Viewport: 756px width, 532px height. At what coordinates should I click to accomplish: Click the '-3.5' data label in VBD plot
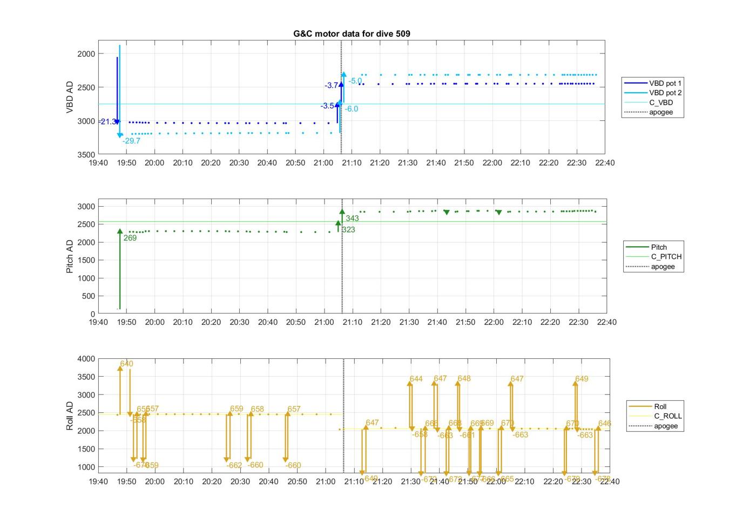327,106
